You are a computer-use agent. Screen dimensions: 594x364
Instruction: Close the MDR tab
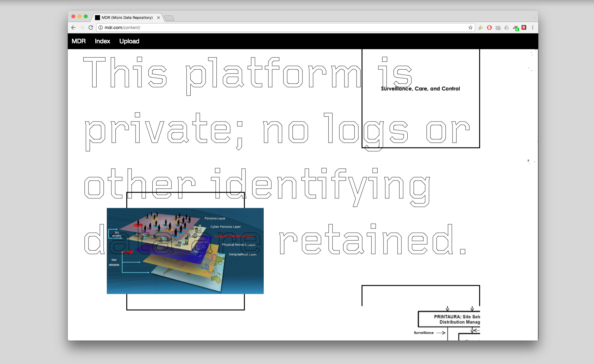coord(158,18)
